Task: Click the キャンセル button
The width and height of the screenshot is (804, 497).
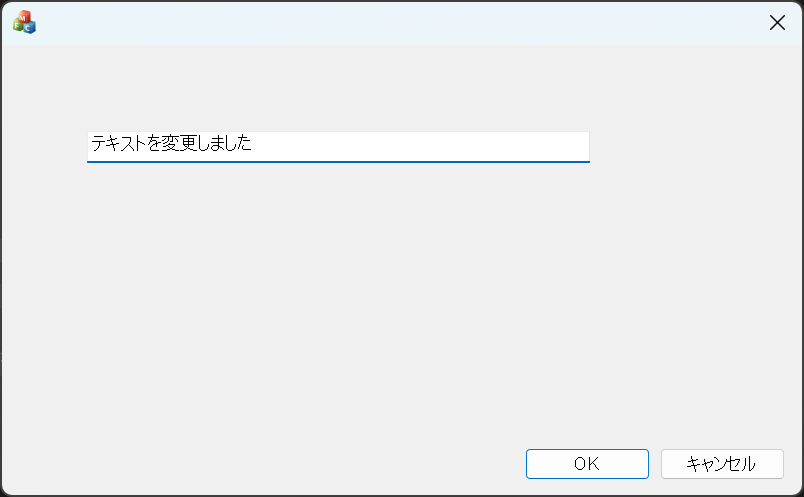Action: pyautogui.click(x=721, y=464)
